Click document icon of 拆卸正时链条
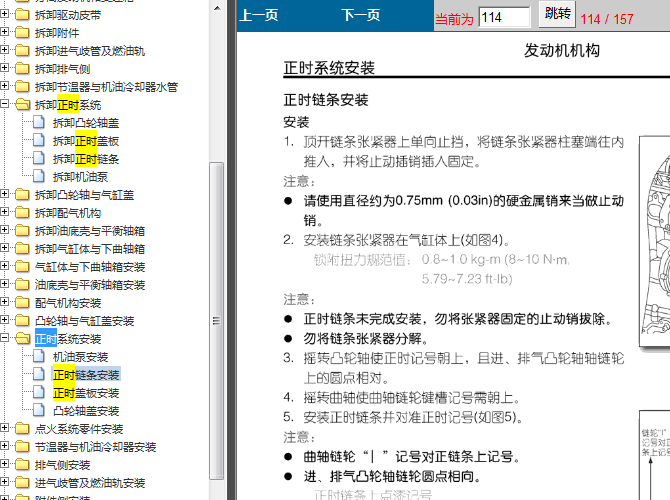 [x=39, y=158]
